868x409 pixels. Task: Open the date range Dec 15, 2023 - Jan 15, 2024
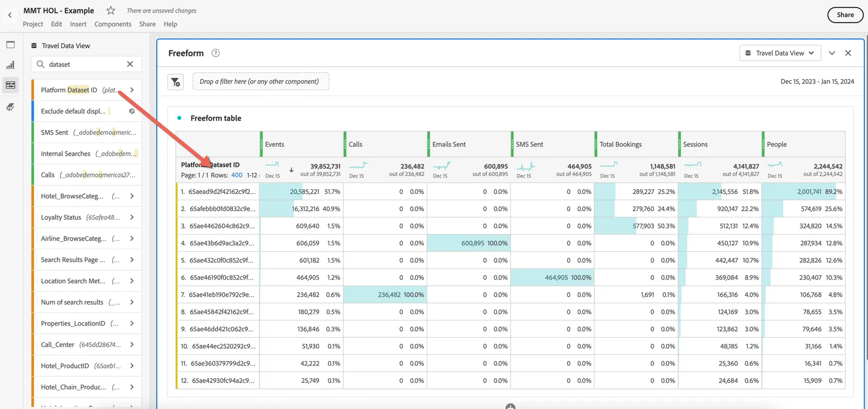pos(817,81)
